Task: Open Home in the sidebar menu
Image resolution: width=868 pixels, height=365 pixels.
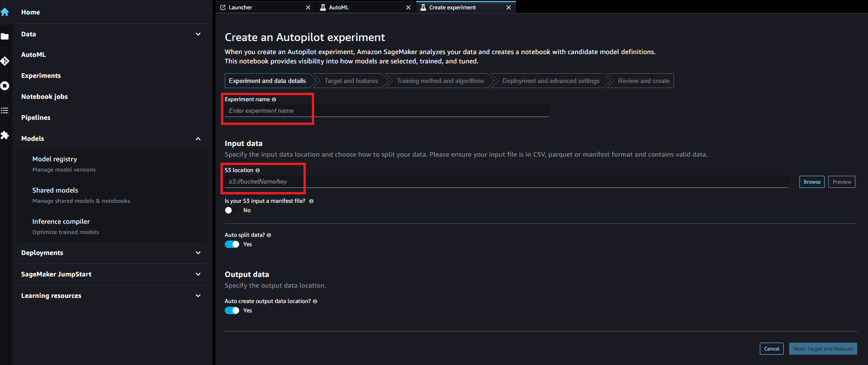Action: (30, 12)
